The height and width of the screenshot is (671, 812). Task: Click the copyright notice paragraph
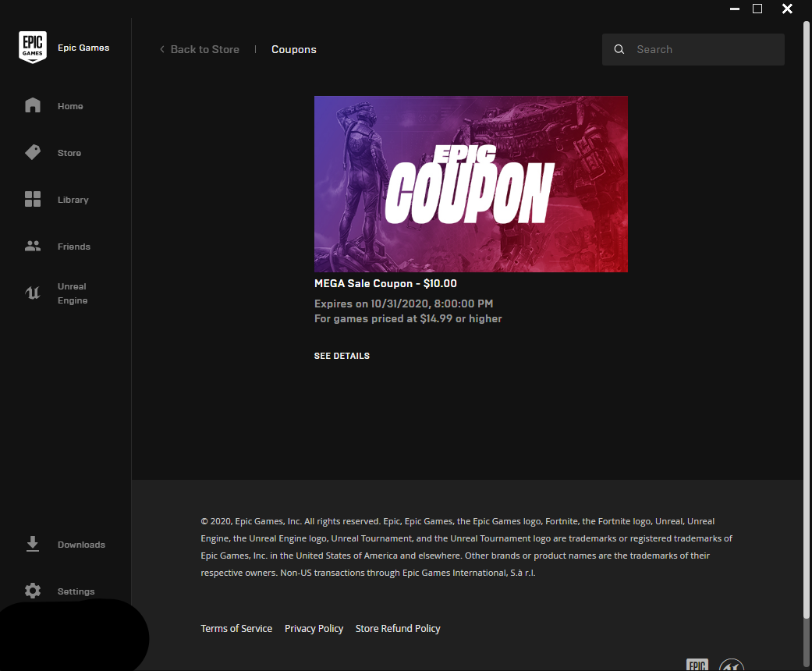pyautogui.click(x=466, y=547)
